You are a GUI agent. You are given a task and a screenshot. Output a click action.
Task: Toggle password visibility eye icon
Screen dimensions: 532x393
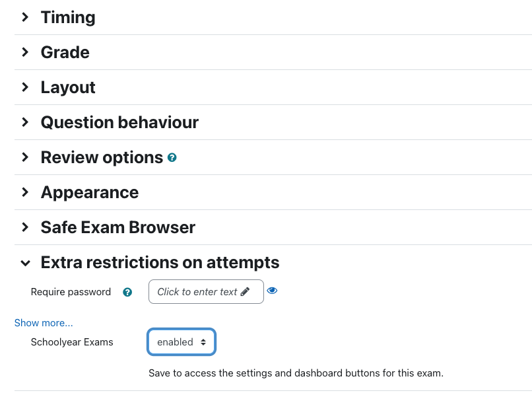[x=272, y=291]
